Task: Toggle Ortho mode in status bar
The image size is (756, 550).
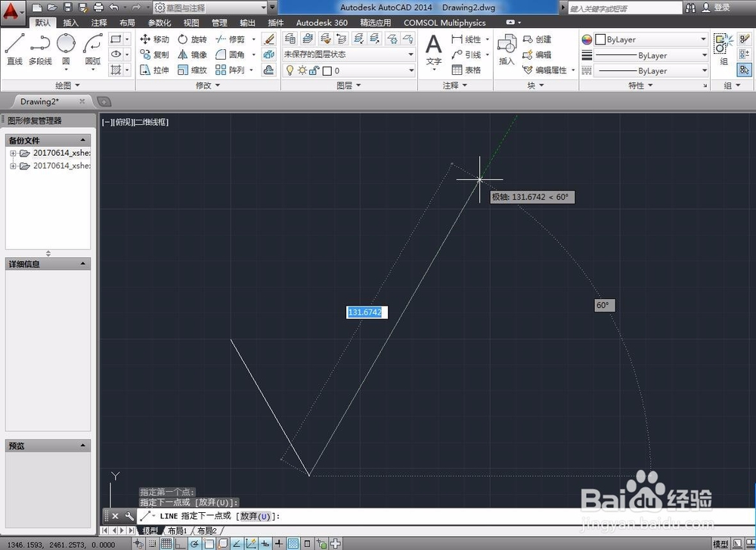Action: point(181,544)
